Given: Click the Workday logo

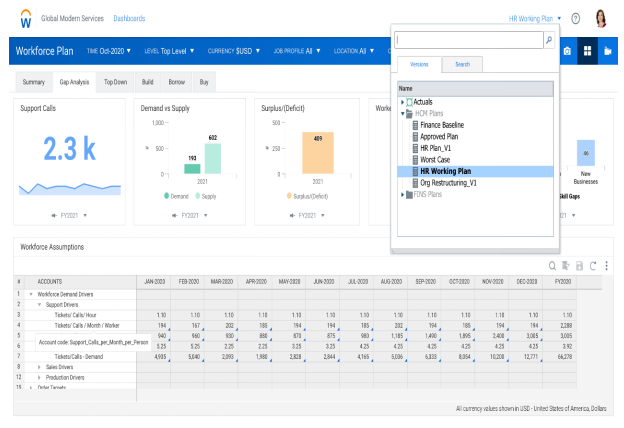Looking at the screenshot, I should pyautogui.click(x=26, y=19).
